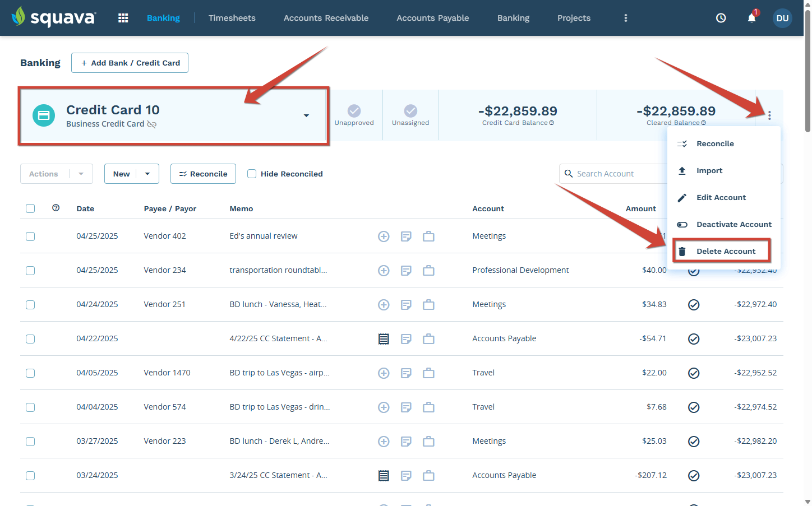The image size is (812, 506).
Task: Expand the Actions dropdown
Action: tap(81, 174)
